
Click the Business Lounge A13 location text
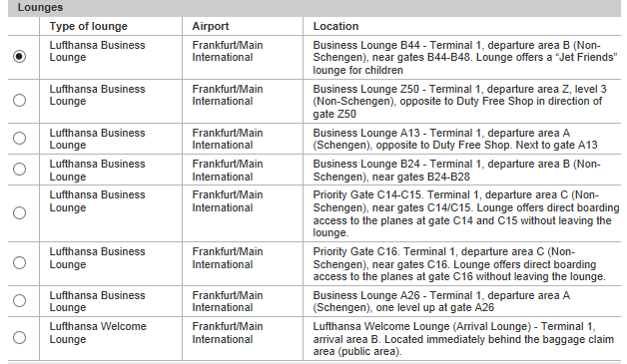(x=455, y=139)
